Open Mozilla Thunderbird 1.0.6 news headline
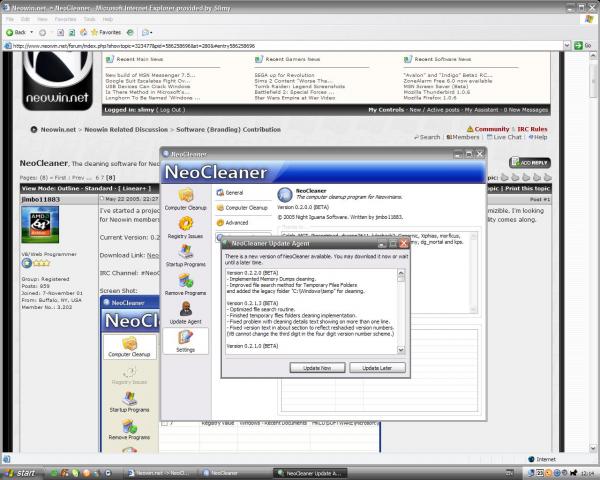Image resolution: width=600 pixels, height=480 pixels. 437,92
